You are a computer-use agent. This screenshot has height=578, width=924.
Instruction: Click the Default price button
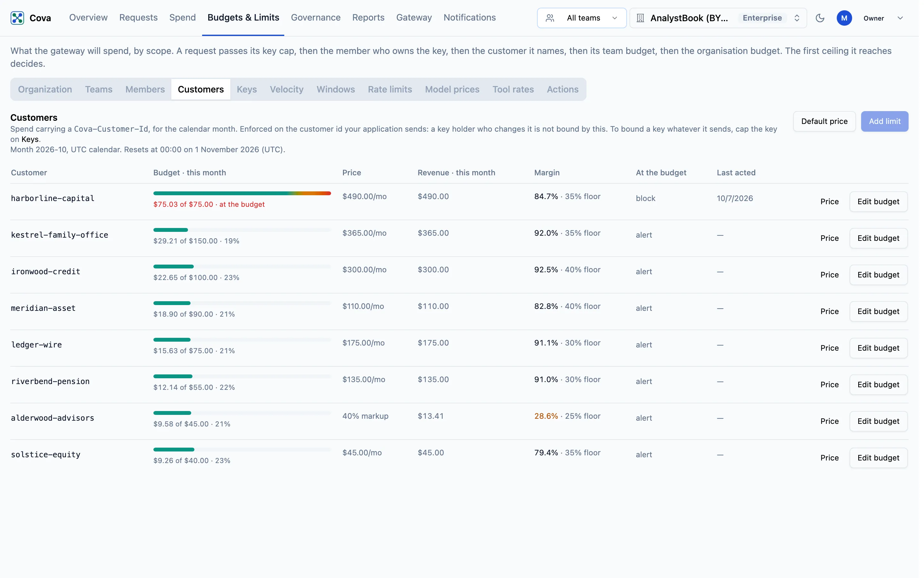[x=824, y=122]
